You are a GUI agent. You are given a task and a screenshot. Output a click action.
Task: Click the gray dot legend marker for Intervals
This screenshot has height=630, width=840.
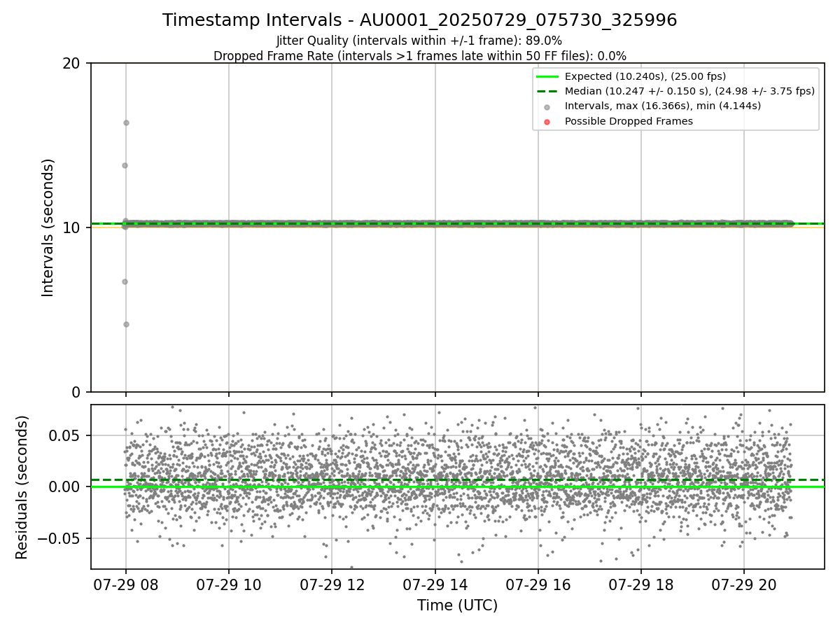[x=547, y=106]
